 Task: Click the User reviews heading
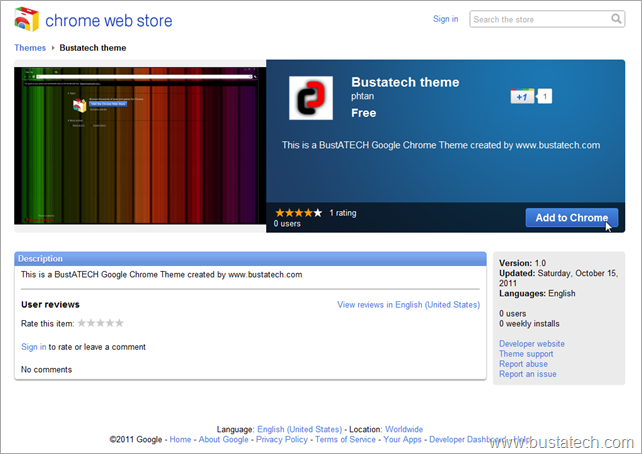(50, 305)
